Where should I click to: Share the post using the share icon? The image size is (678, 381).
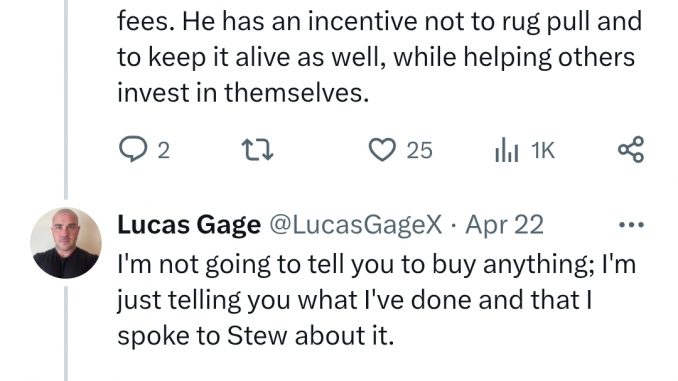point(631,149)
